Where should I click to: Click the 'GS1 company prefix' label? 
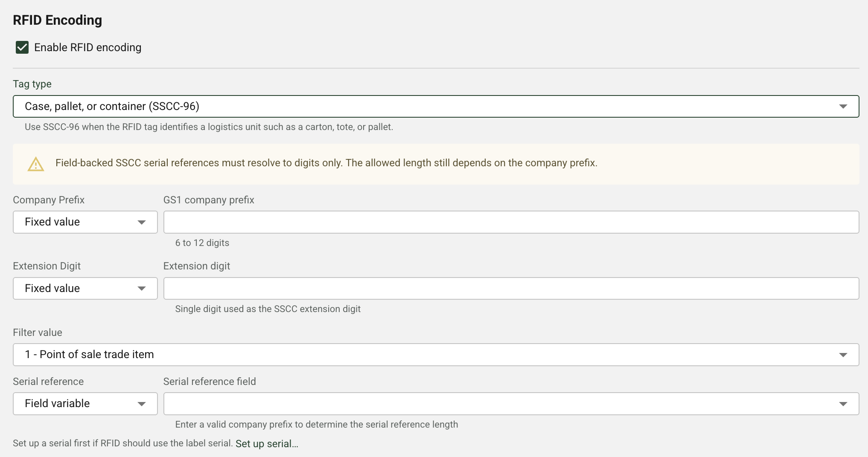point(209,200)
